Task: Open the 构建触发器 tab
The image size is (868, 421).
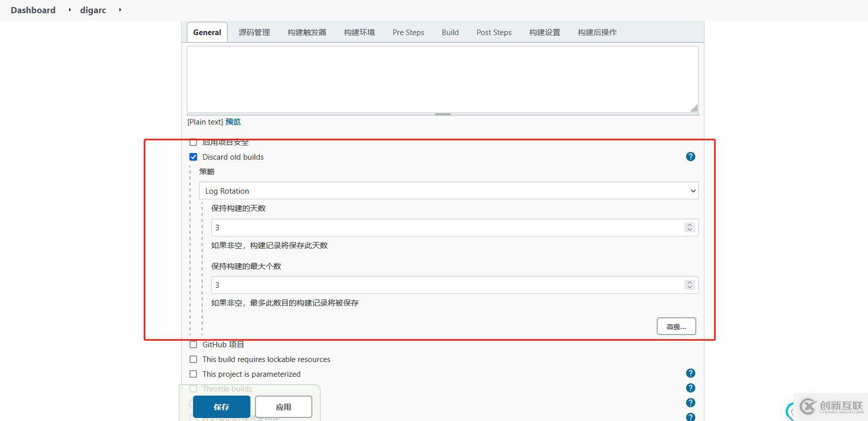Action: point(307,32)
